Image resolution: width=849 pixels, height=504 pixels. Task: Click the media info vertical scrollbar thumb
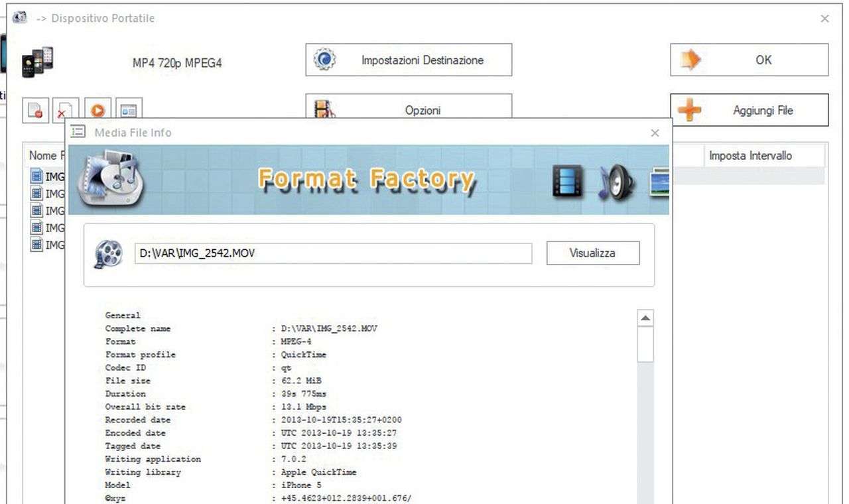tap(645, 345)
